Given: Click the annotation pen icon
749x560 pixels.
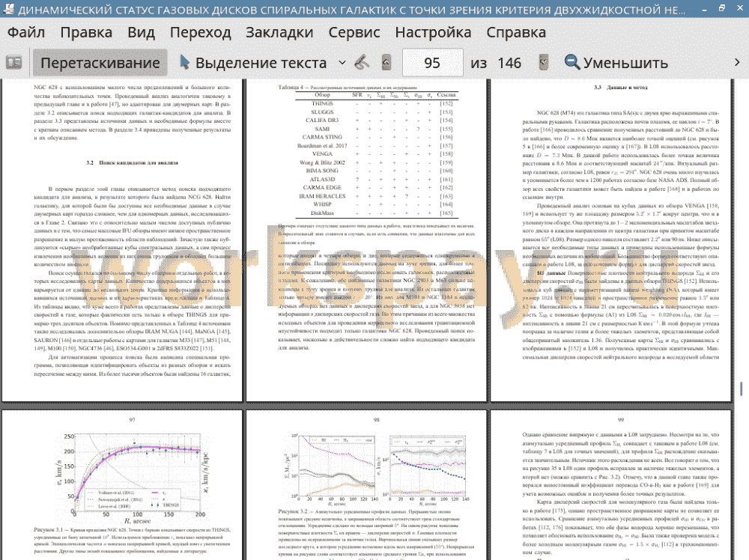Looking at the screenshot, I should (362, 63).
